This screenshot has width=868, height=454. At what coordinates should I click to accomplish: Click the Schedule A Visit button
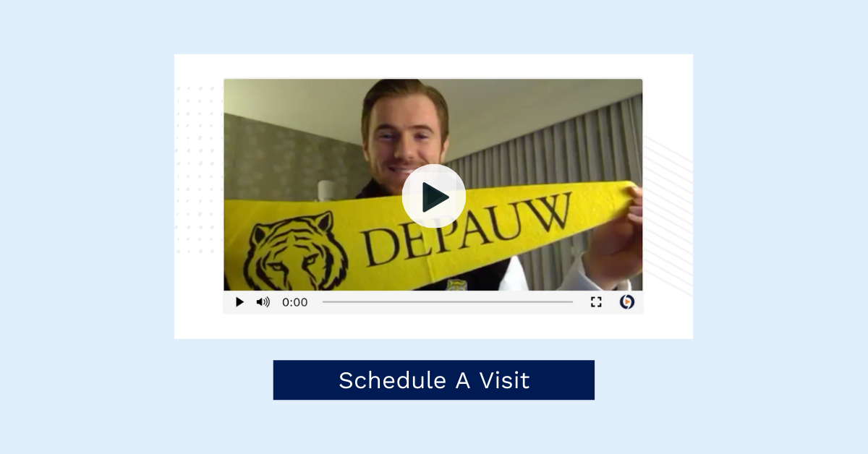(434, 380)
